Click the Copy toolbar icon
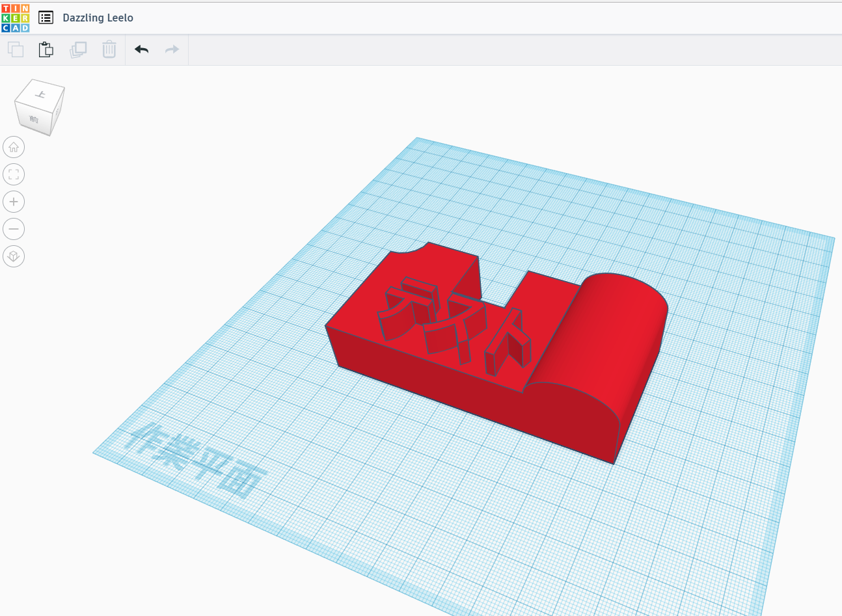 point(16,49)
